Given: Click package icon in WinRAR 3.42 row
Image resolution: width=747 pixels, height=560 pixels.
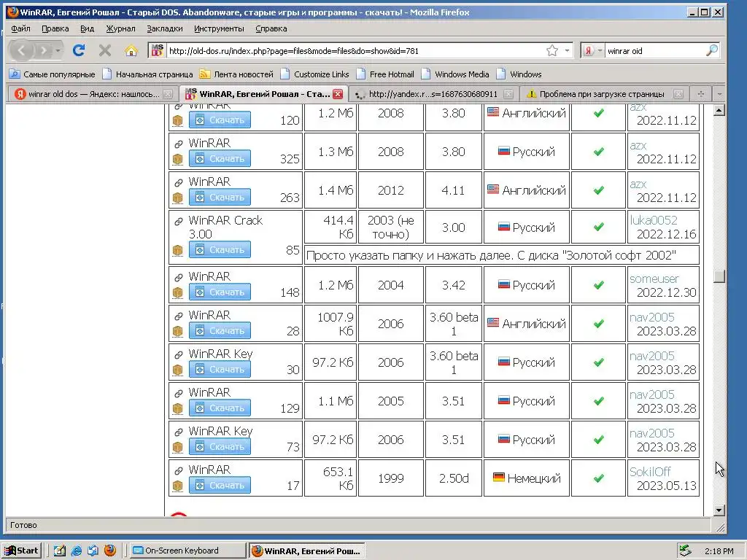Looking at the screenshot, I should pos(178,292).
